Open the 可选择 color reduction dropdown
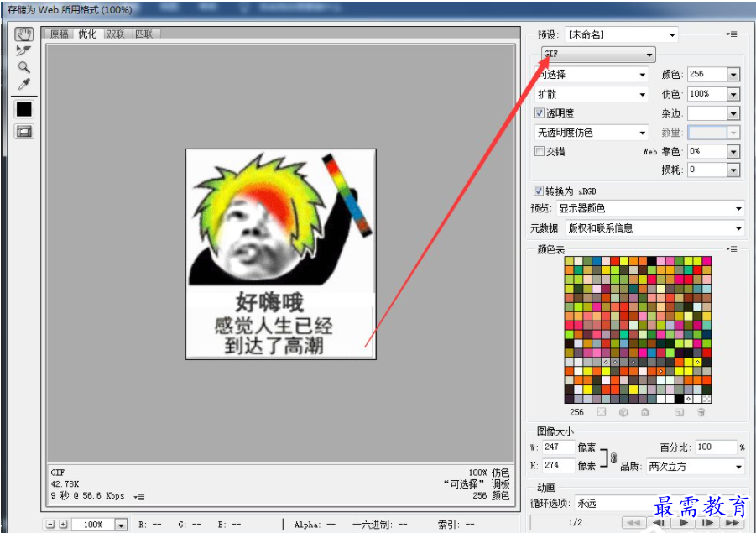 point(592,74)
